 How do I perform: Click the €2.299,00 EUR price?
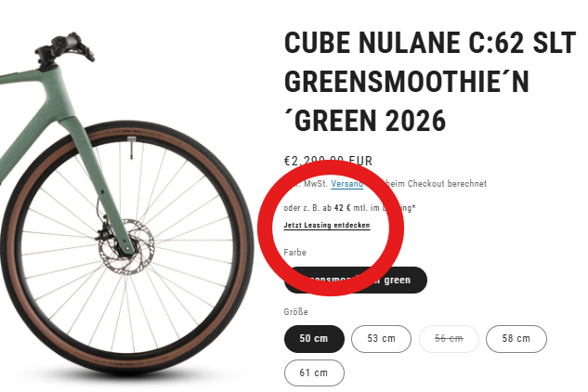pos(327,161)
